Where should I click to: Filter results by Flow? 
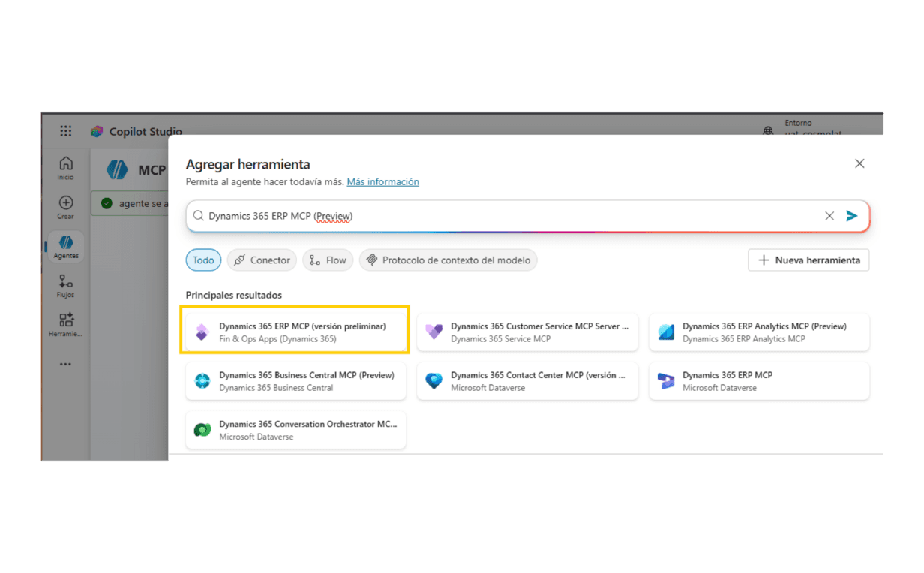(327, 260)
